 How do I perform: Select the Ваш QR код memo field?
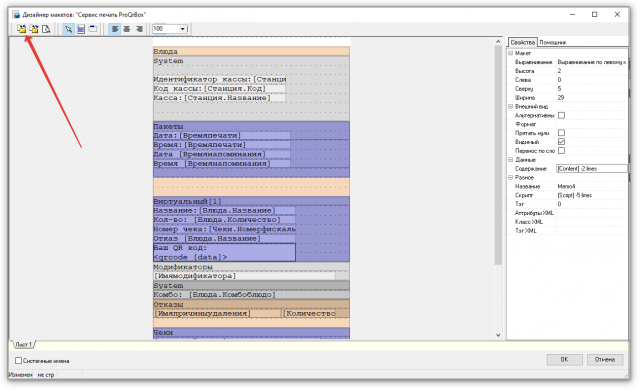click(x=224, y=253)
